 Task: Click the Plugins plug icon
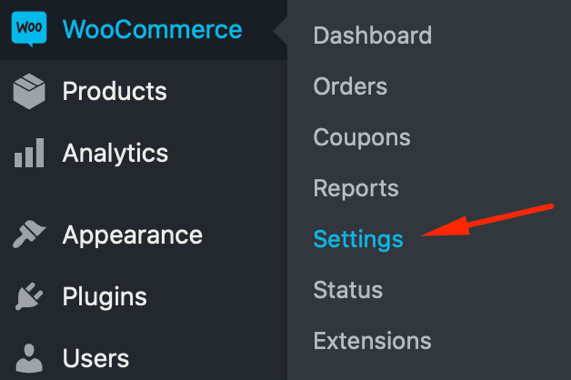29,296
